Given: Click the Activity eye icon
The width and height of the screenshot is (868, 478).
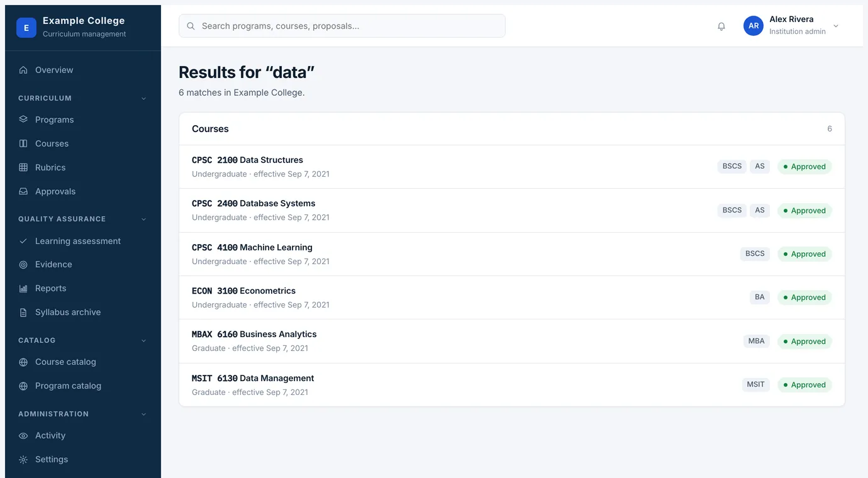Looking at the screenshot, I should [23, 436].
